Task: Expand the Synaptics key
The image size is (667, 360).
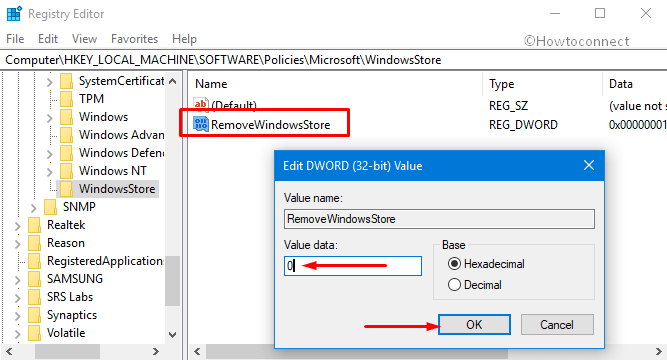Action: [x=18, y=316]
